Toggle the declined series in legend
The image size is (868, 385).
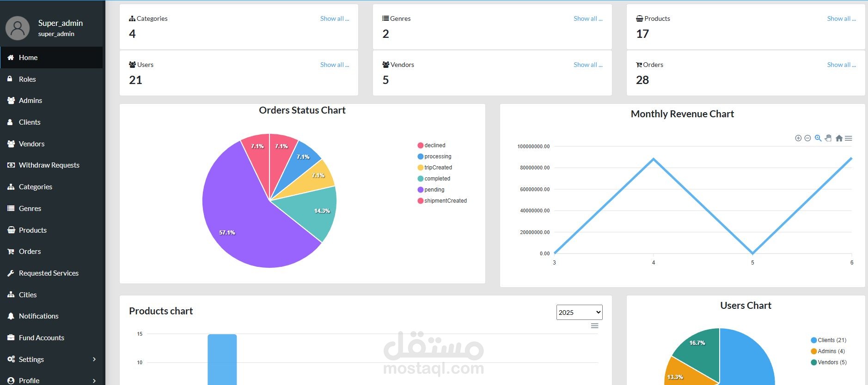pyautogui.click(x=432, y=145)
